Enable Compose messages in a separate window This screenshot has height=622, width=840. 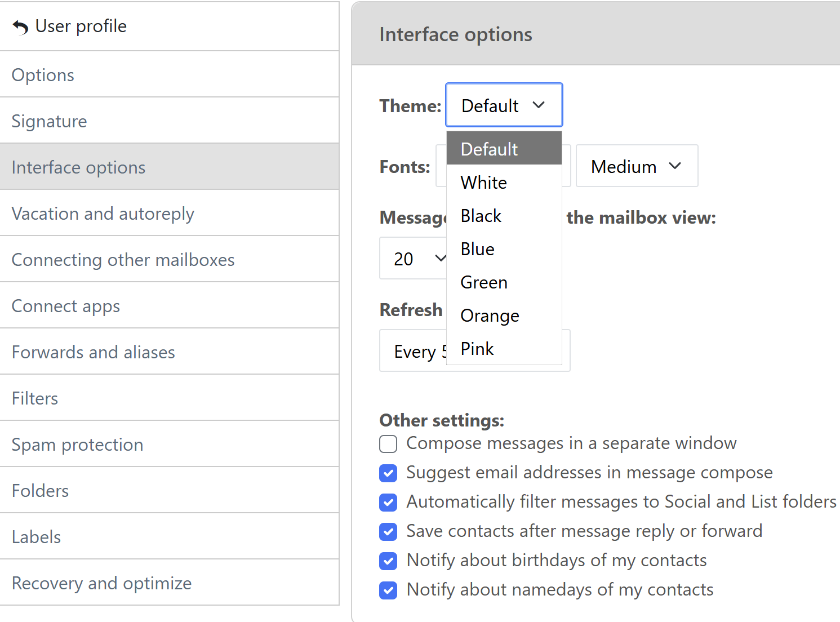coord(388,444)
